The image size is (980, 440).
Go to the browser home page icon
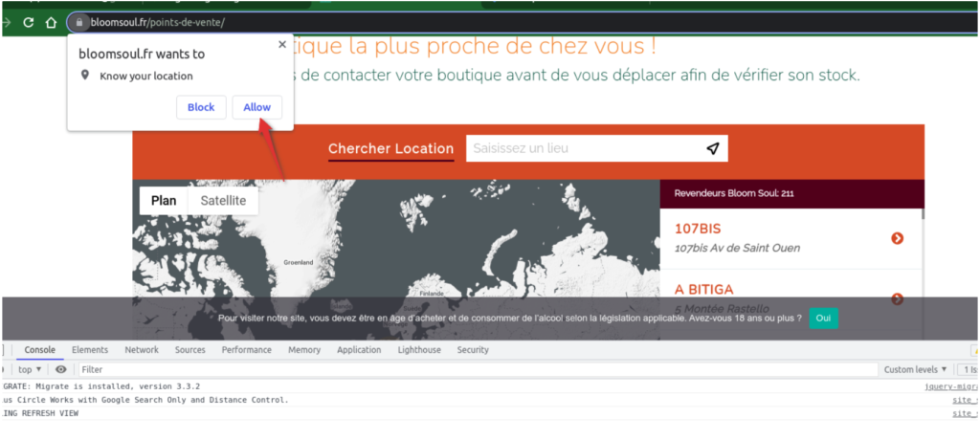[52, 23]
